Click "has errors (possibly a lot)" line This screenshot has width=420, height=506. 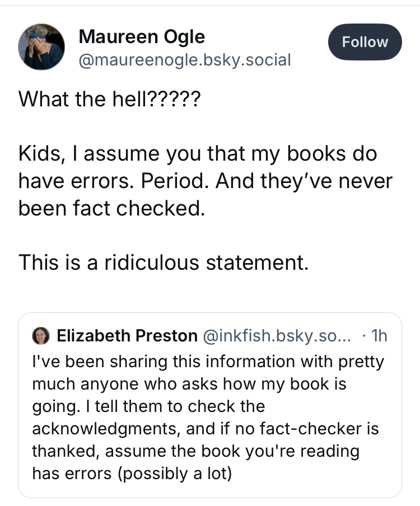(132, 474)
